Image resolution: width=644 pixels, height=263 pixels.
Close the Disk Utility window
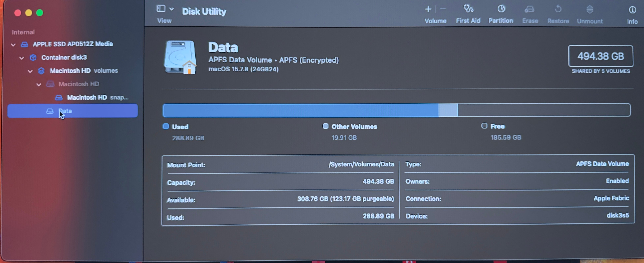(x=17, y=13)
